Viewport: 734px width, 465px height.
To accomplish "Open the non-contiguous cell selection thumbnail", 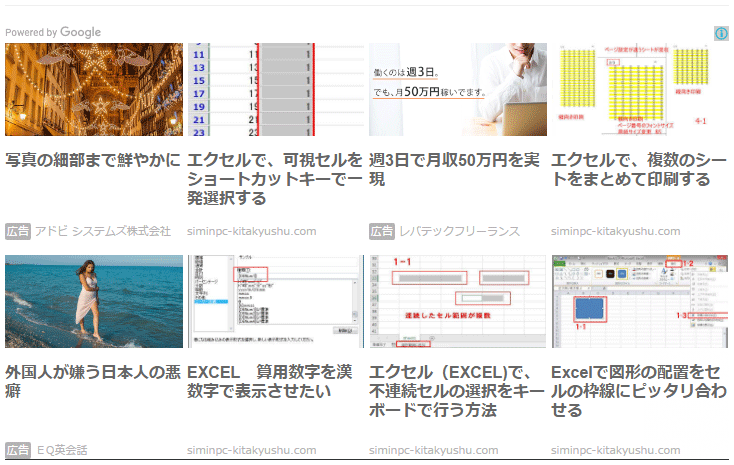I will 458,302.
